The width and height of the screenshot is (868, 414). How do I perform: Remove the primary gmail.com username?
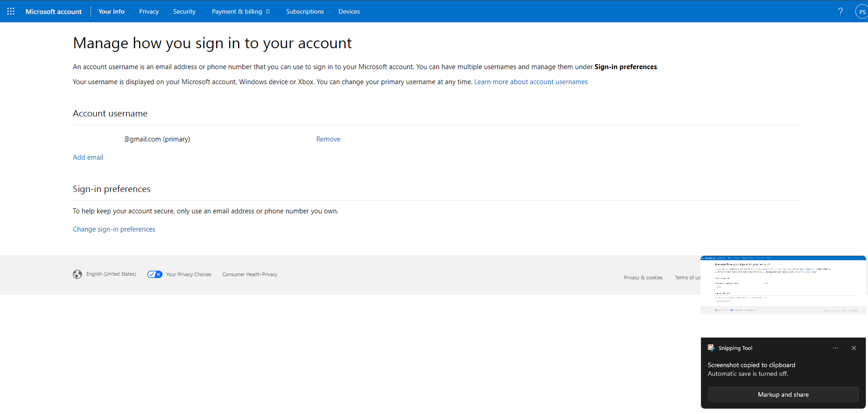328,139
